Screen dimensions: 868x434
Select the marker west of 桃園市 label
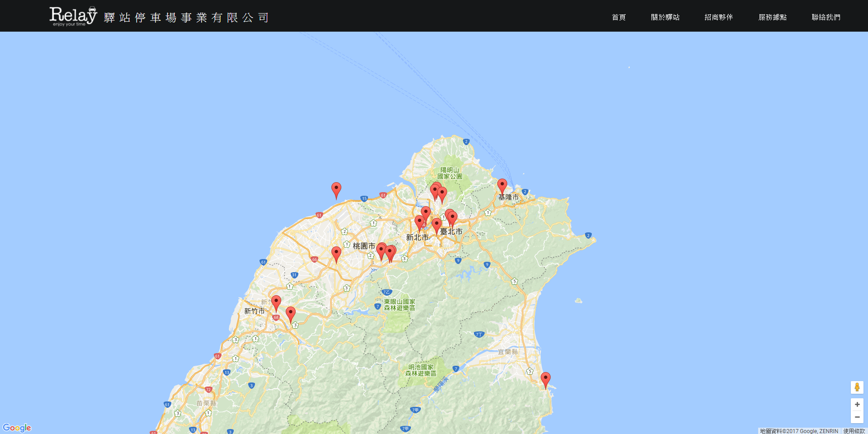(336, 253)
